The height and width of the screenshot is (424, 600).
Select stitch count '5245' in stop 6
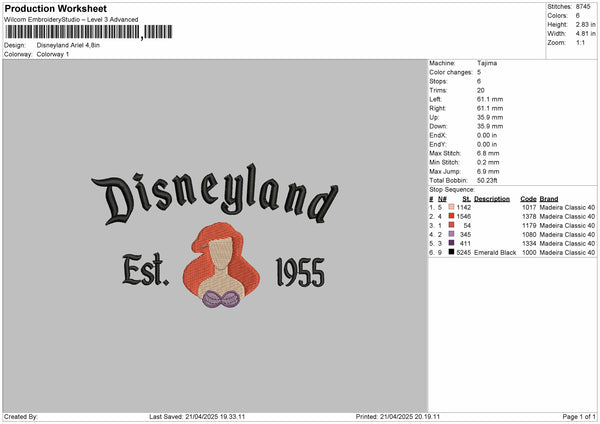point(464,253)
